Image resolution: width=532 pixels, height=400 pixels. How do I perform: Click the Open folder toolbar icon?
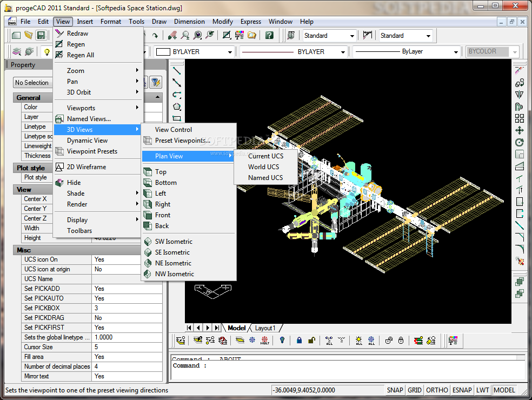pyautogui.click(x=29, y=35)
